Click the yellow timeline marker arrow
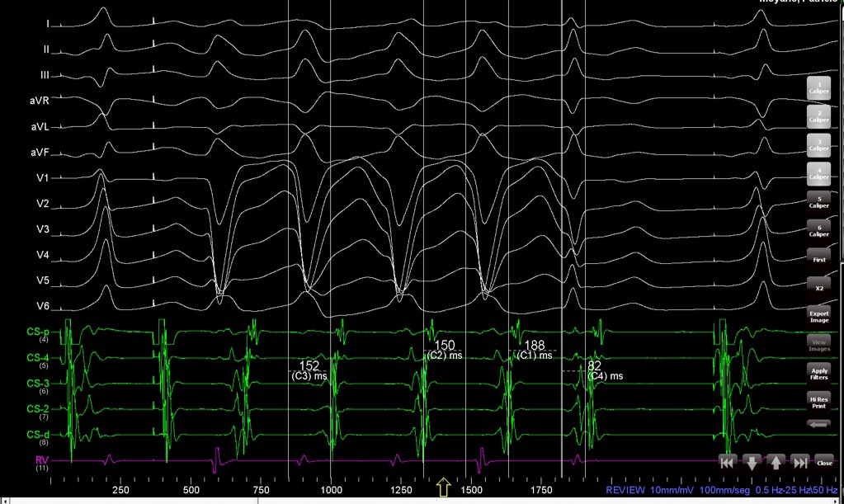Image resolution: width=844 pixels, height=504 pixels. tap(442, 488)
